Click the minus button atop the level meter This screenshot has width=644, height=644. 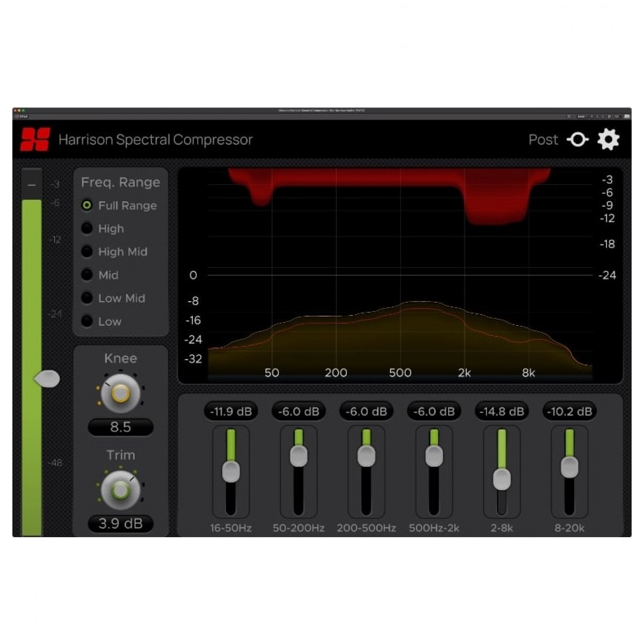pyautogui.click(x=32, y=185)
